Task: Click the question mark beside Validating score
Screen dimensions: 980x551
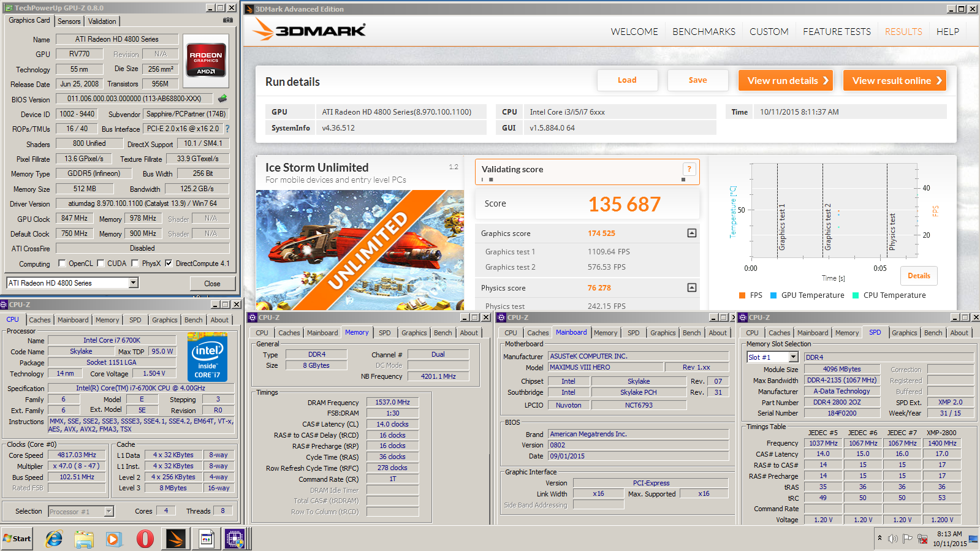Action: 689,169
